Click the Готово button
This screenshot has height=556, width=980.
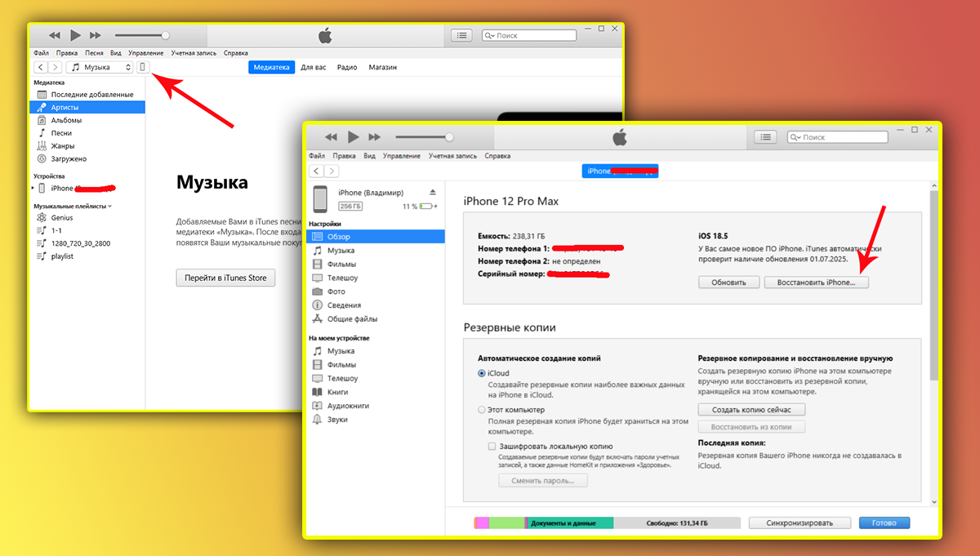click(x=884, y=523)
